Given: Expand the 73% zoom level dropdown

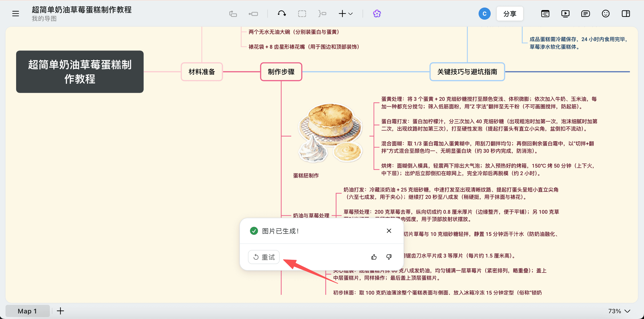Looking at the screenshot, I should pos(627,311).
